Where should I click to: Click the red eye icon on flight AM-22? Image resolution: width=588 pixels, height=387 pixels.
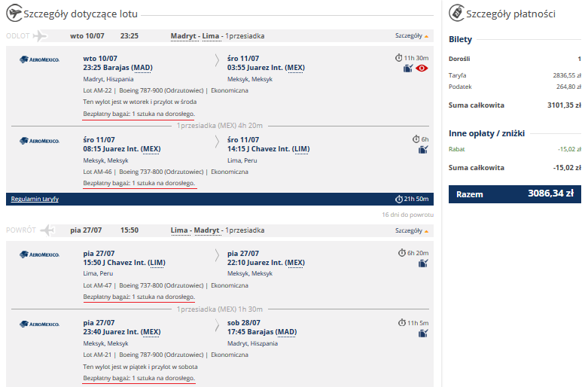(x=422, y=69)
